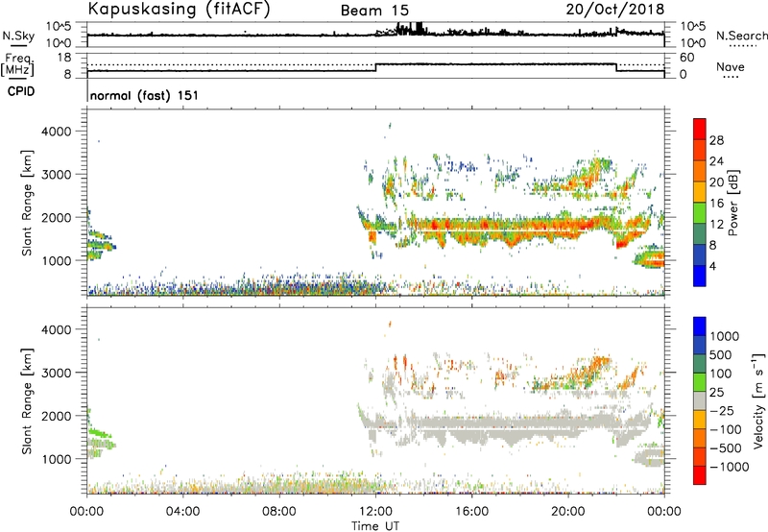Screen dimensions: 768x532
Task: Click the rightmost '00:00' time tick label
Action: tap(664, 512)
